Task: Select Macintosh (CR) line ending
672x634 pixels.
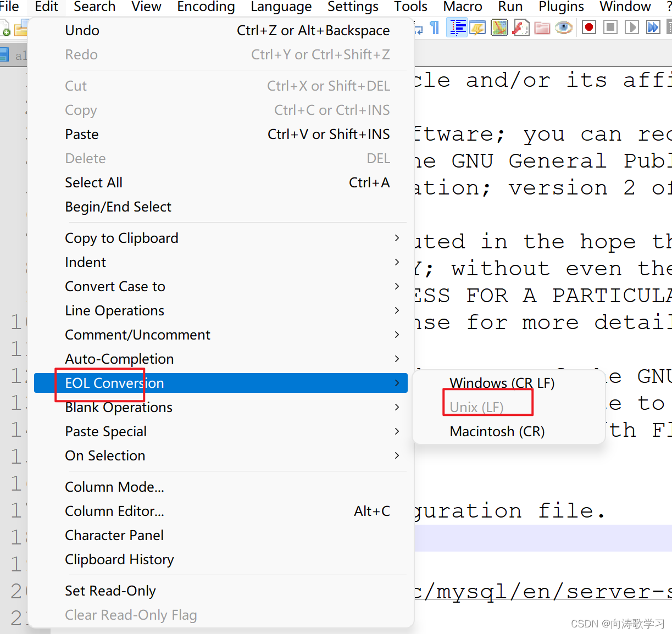Action: (508, 431)
